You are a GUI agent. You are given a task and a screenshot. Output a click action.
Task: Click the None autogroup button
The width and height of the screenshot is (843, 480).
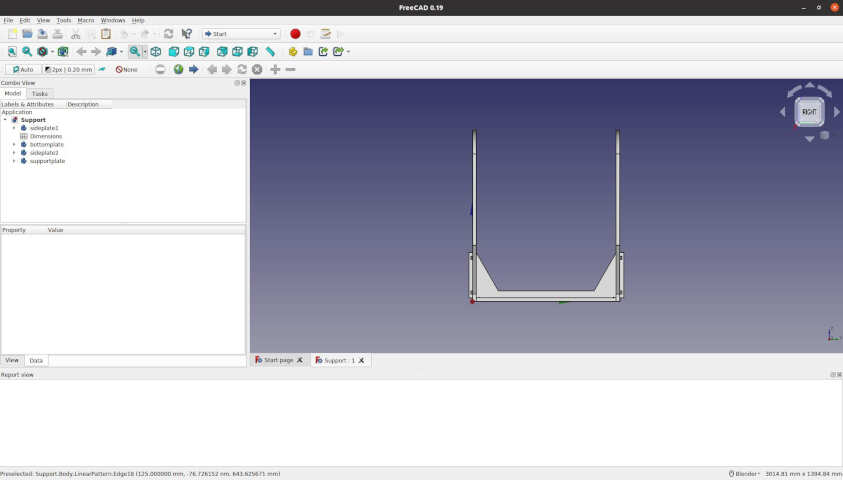tap(127, 69)
